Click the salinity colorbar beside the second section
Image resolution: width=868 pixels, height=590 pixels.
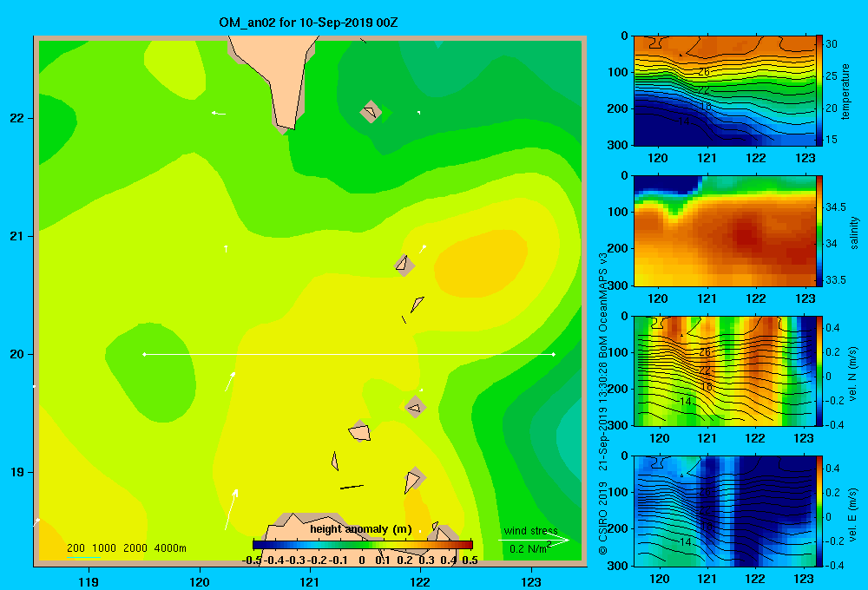pos(819,231)
